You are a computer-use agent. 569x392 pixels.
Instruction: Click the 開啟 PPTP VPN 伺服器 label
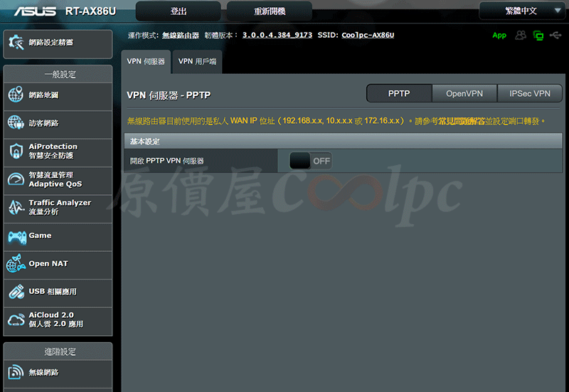click(167, 161)
